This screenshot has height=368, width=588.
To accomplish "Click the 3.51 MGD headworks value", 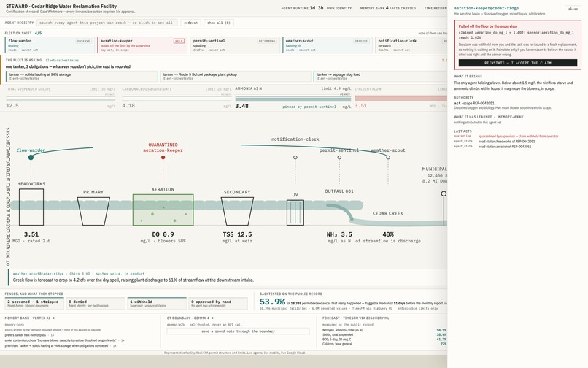I will click(x=31, y=234).
